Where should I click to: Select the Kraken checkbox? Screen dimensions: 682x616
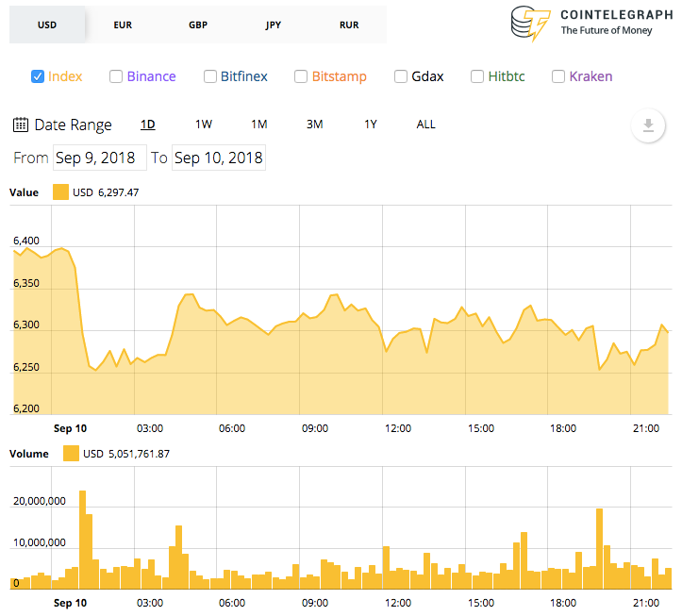click(558, 76)
